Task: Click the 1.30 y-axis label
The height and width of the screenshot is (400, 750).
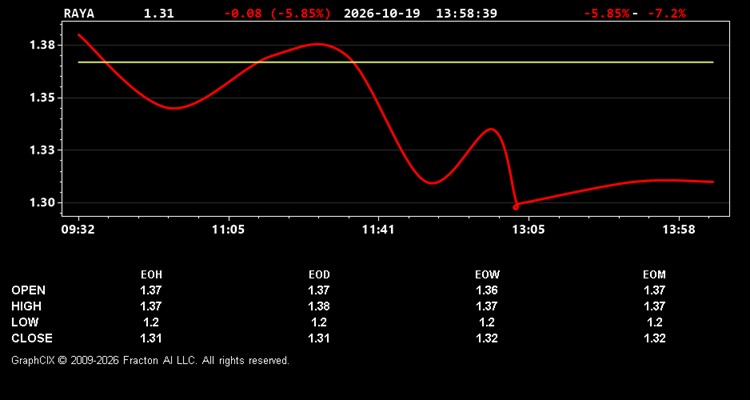Action: [43, 203]
